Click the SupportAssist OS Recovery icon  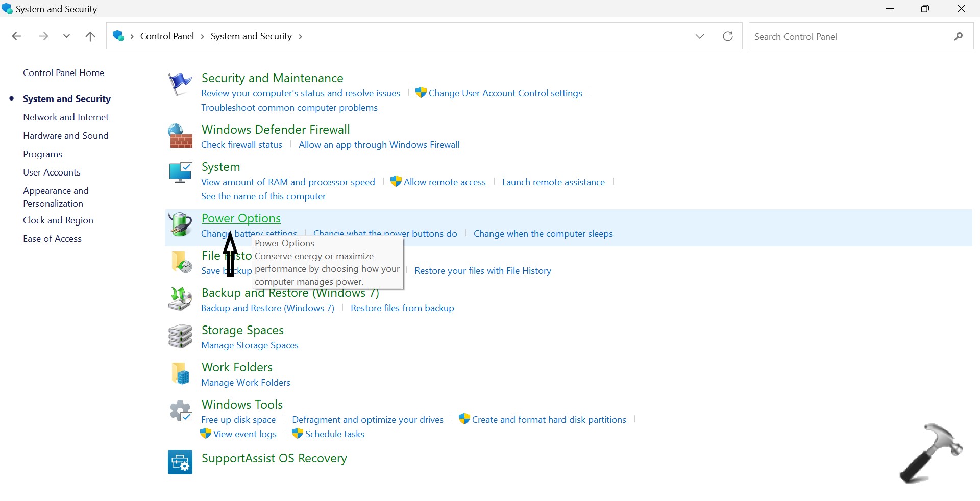click(180, 462)
